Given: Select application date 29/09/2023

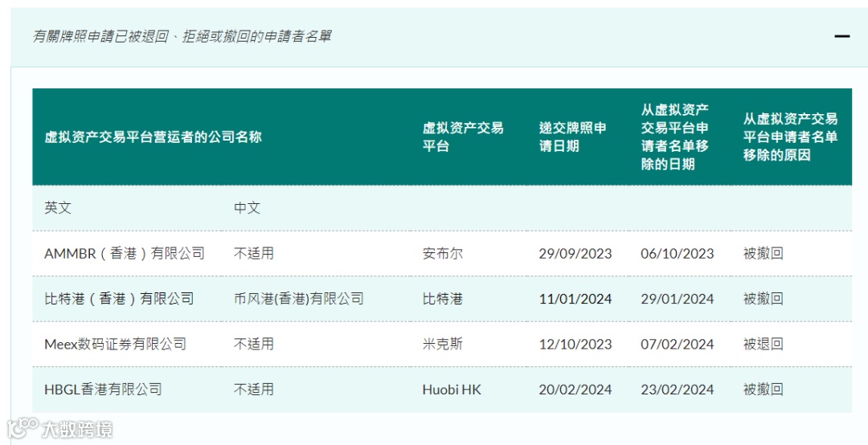Looking at the screenshot, I should pos(575,254).
